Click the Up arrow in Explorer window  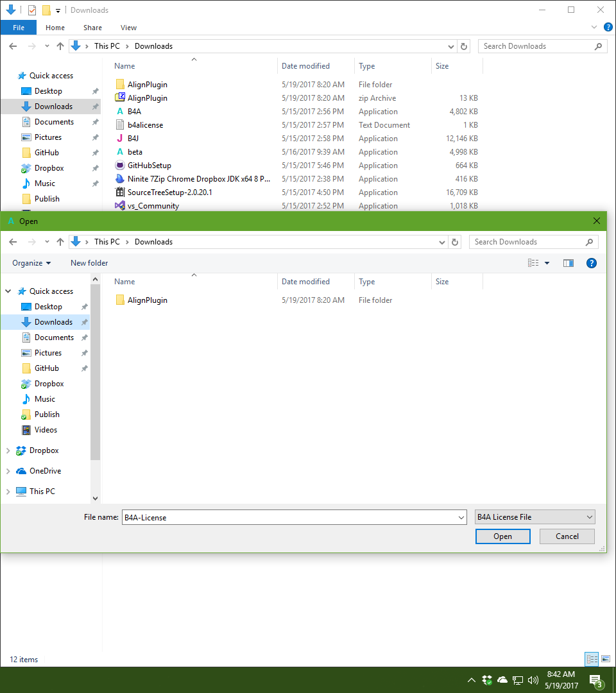pos(60,46)
